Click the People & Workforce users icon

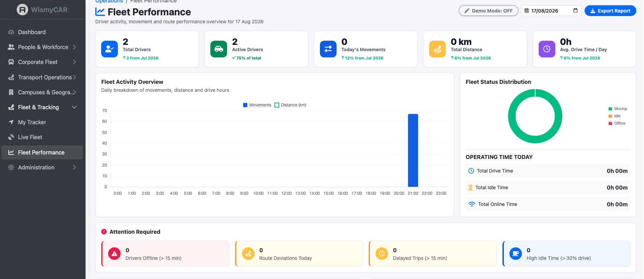pyautogui.click(x=11, y=47)
